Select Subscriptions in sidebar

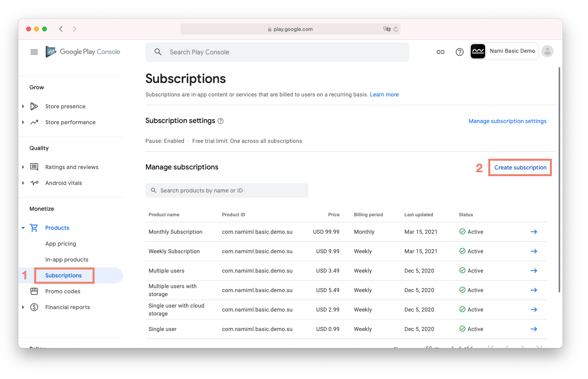click(64, 275)
